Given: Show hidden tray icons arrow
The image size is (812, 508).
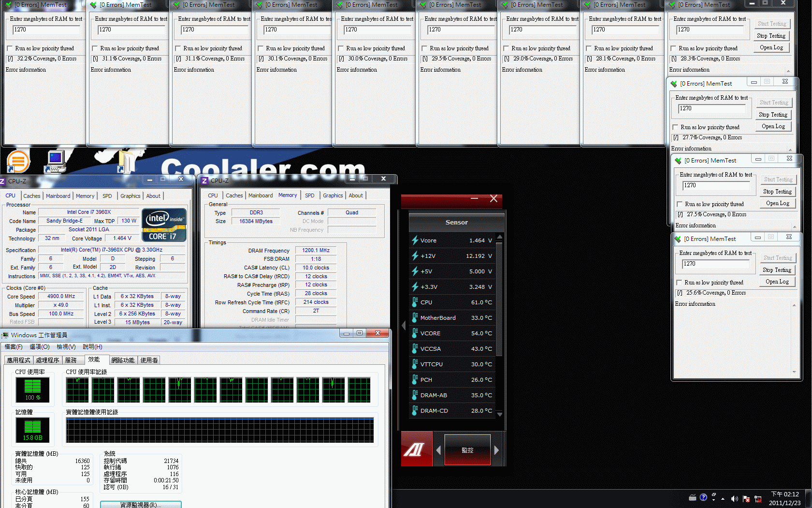Looking at the screenshot, I should (723, 499).
